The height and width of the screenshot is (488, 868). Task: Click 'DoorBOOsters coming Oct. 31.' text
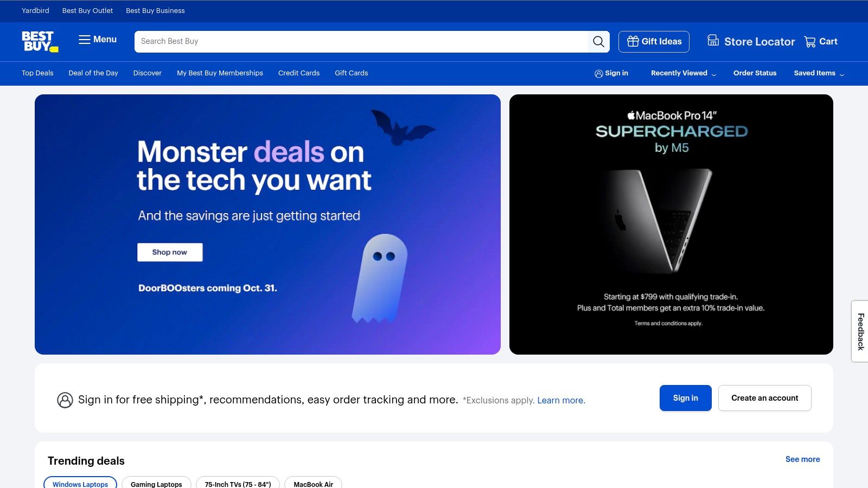pyautogui.click(x=208, y=288)
